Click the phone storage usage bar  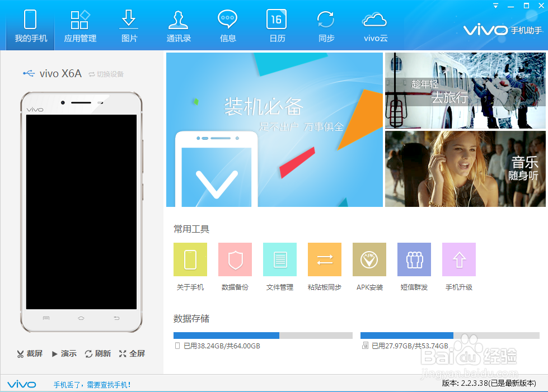263,336
